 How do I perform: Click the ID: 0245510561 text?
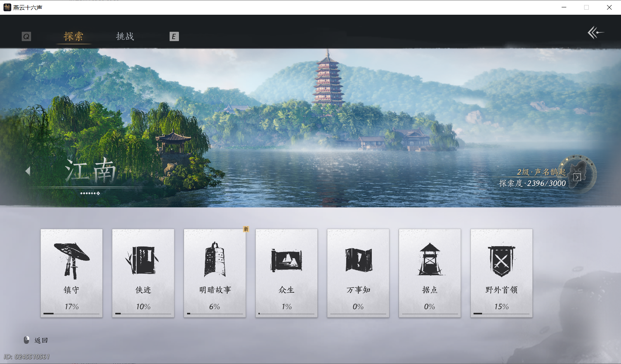pyautogui.click(x=27, y=357)
